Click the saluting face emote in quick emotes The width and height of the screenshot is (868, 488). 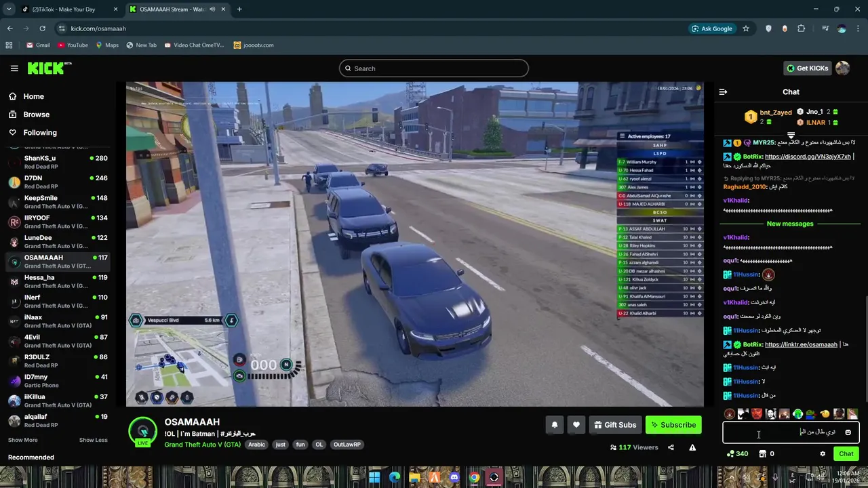pos(825,413)
